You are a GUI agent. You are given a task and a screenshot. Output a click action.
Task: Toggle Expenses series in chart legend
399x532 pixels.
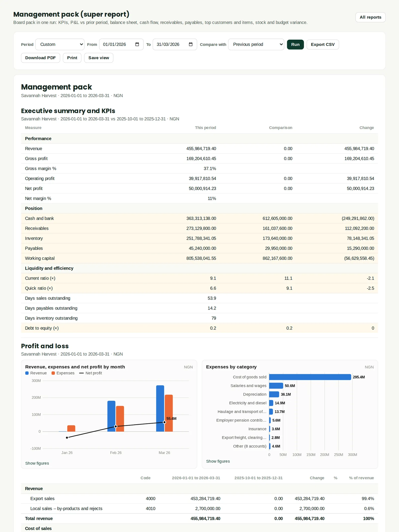click(63, 373)
